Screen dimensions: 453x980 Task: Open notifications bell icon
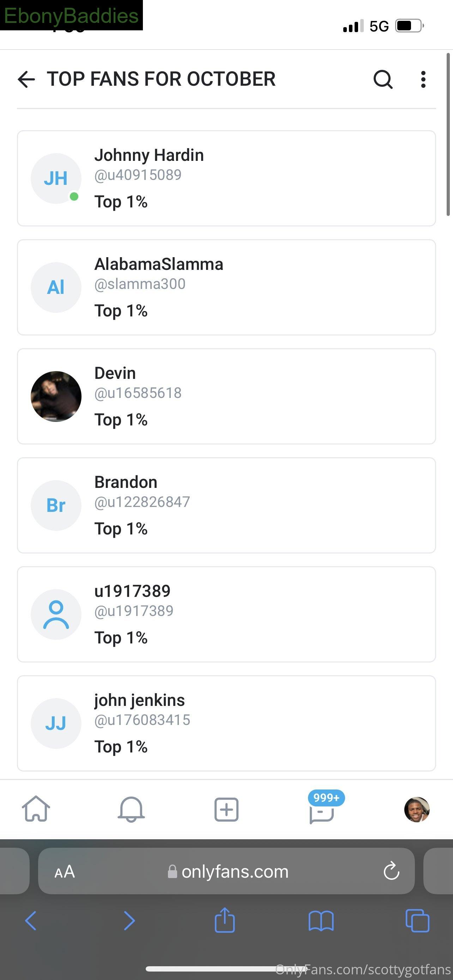click(x=131, y=809)
